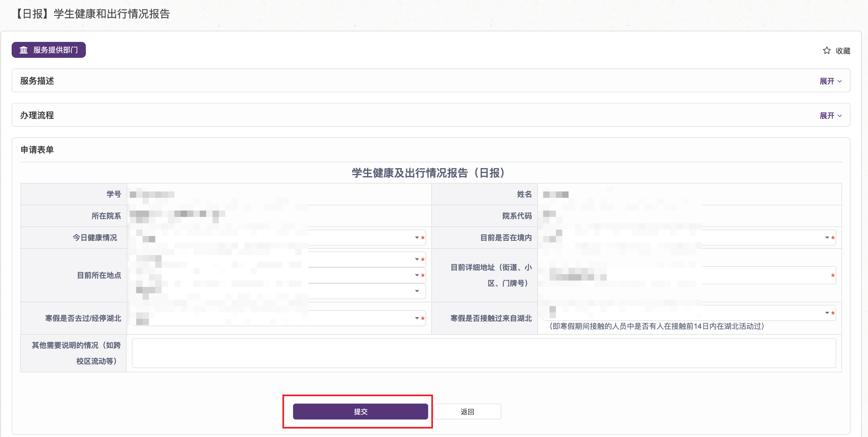Expand the 办理流程 section
The image size is (868, 437).
click(x=827, y=116)
